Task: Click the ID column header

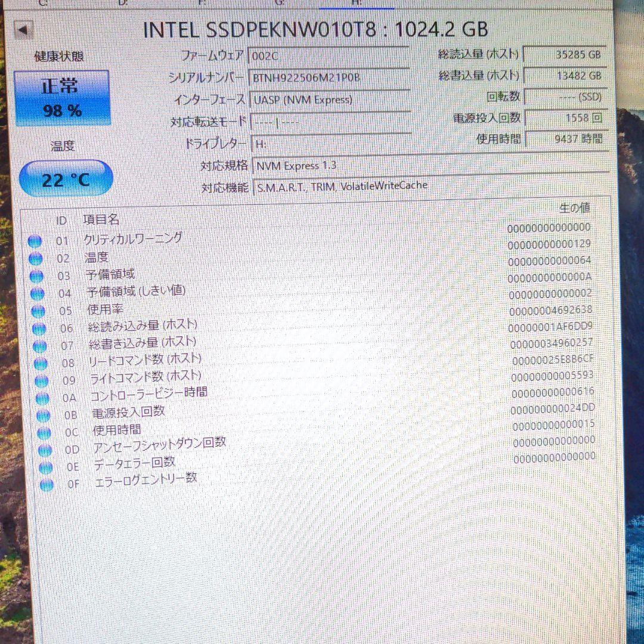Action: coord(61,221)
